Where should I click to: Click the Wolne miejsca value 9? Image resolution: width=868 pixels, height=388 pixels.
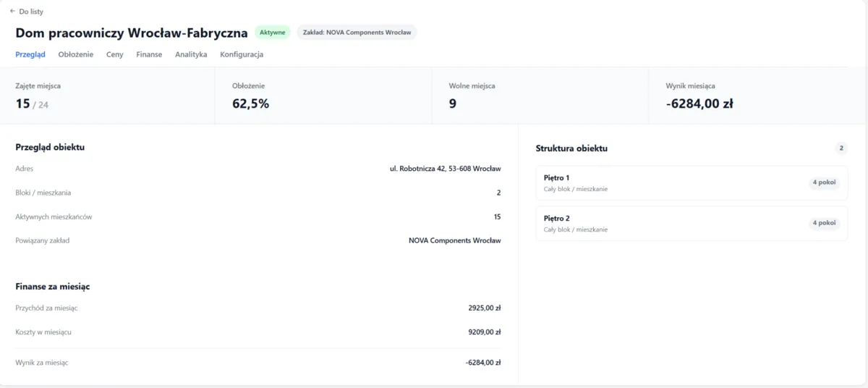pyautogui.click(x=453, y=104)
